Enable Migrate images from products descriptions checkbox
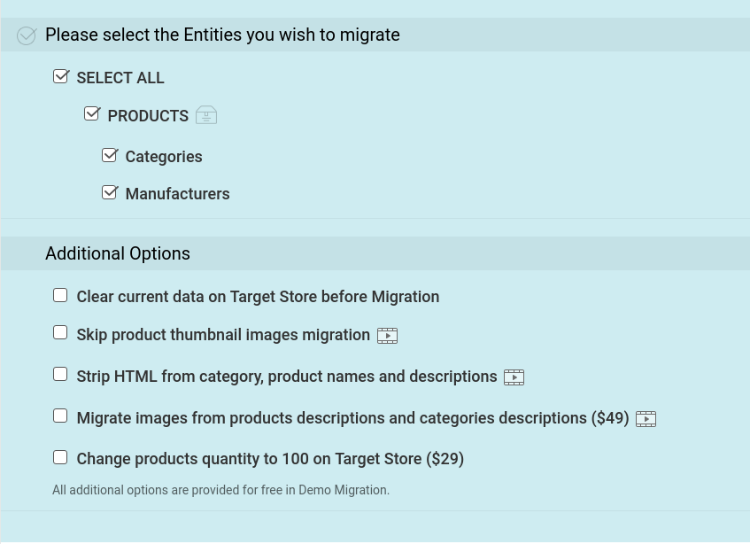This screenshot has height=544, width=750. [60, 416]
